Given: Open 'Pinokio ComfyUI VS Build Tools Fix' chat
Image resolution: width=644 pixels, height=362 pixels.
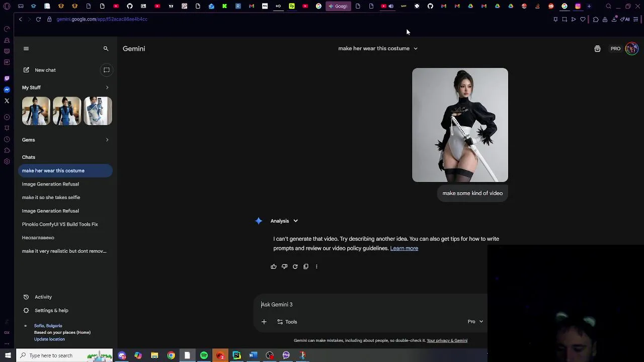Looking at the screenshot, I should coord(65,224).
